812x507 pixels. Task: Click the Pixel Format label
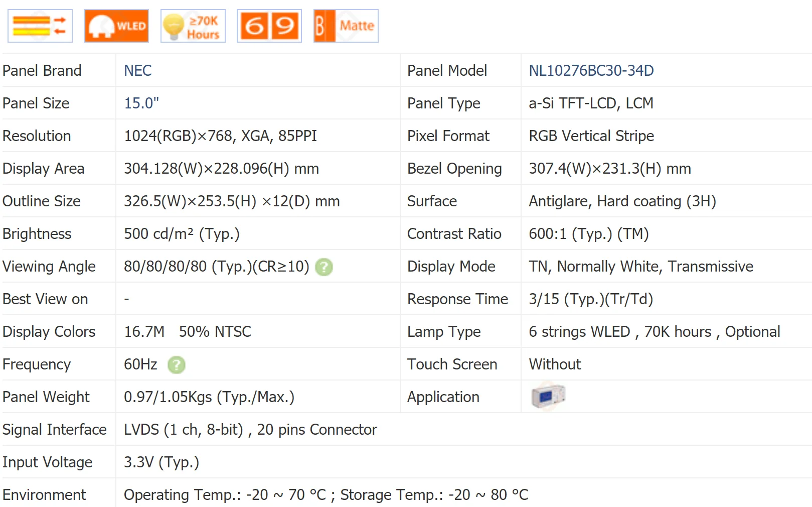coord(448,136)
